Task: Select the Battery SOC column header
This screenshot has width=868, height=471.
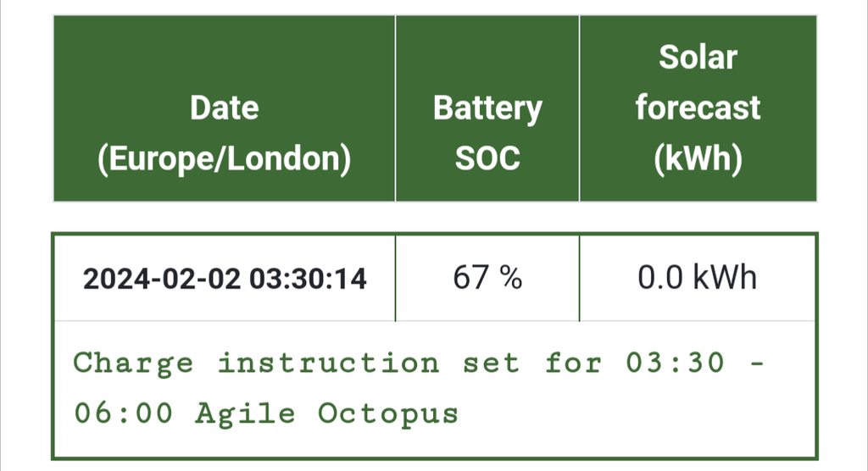Action: point(487,134)
